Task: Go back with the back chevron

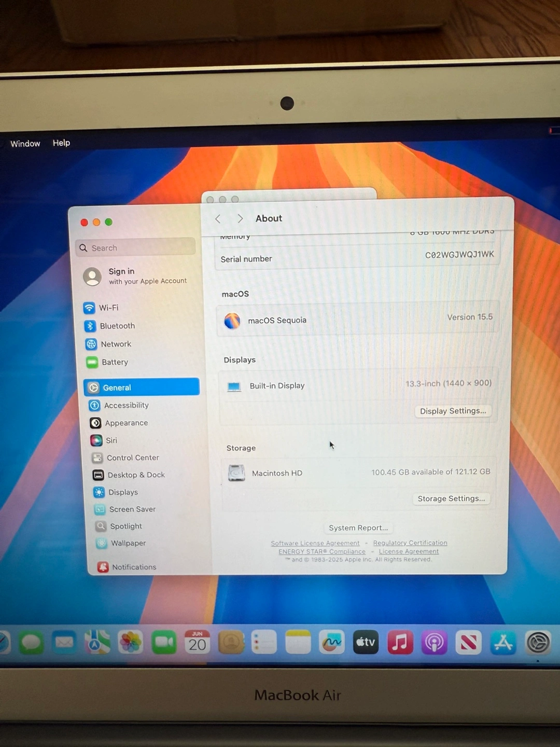Action: click(x=218, y=219)
